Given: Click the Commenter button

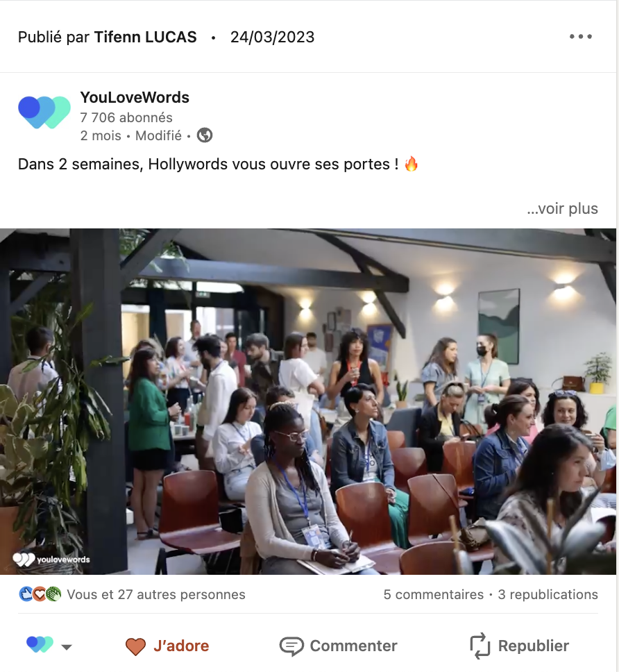Looking at the screenshot, I should click(339, 646).
